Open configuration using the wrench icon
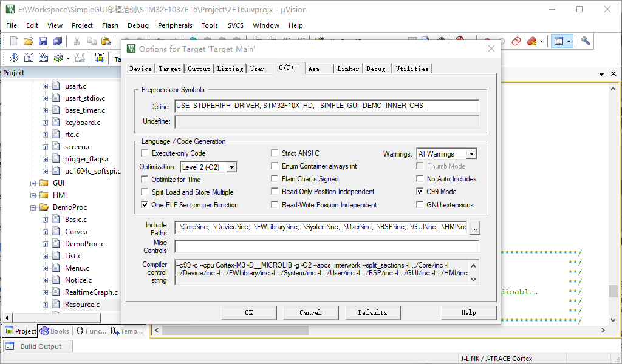Viewport: 622px width, 364px height. (x=586, y=41)
